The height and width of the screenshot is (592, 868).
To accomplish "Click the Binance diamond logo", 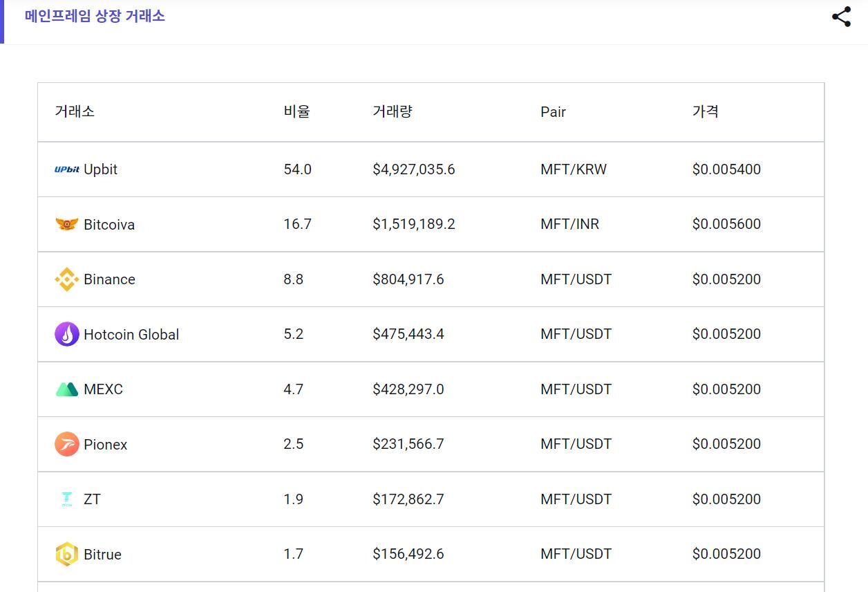I will click(67, 279).
